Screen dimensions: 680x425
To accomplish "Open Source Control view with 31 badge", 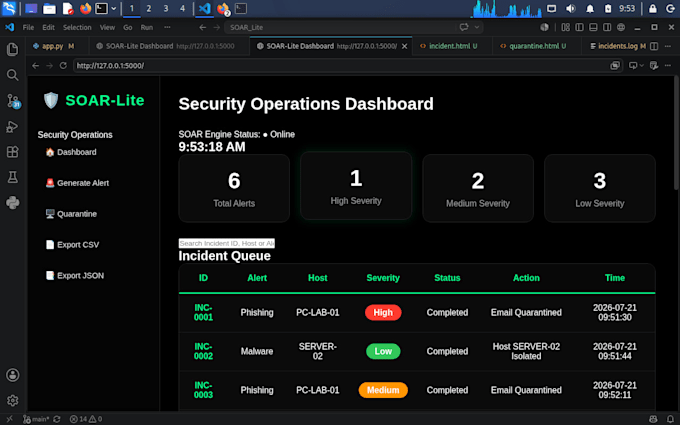I will coord(13,101).
